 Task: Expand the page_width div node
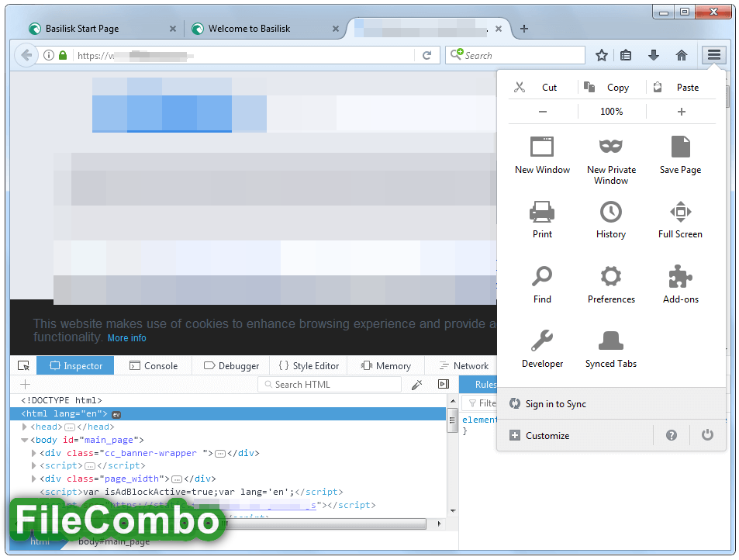33,479
